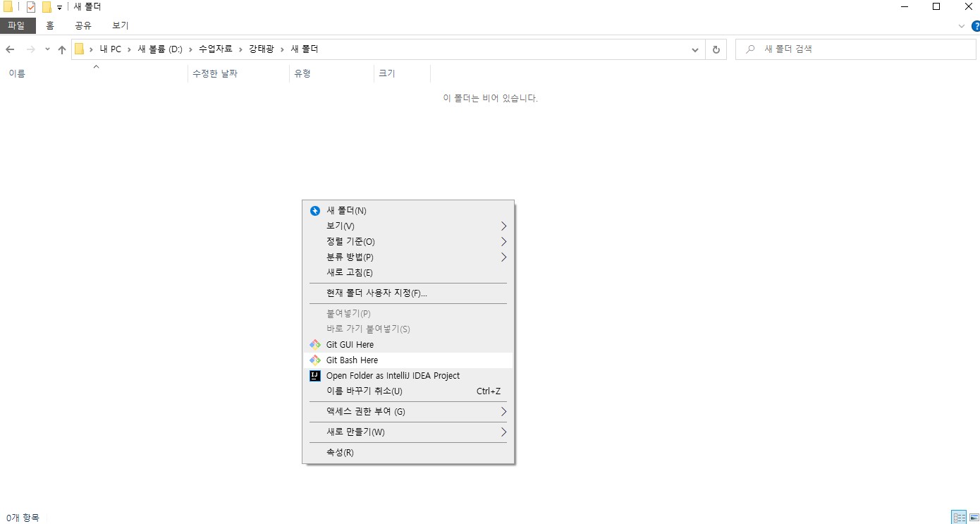Screen dimensions: 980x524
Task: Maximize the 새 폴더 window
Action: [936, 7]
